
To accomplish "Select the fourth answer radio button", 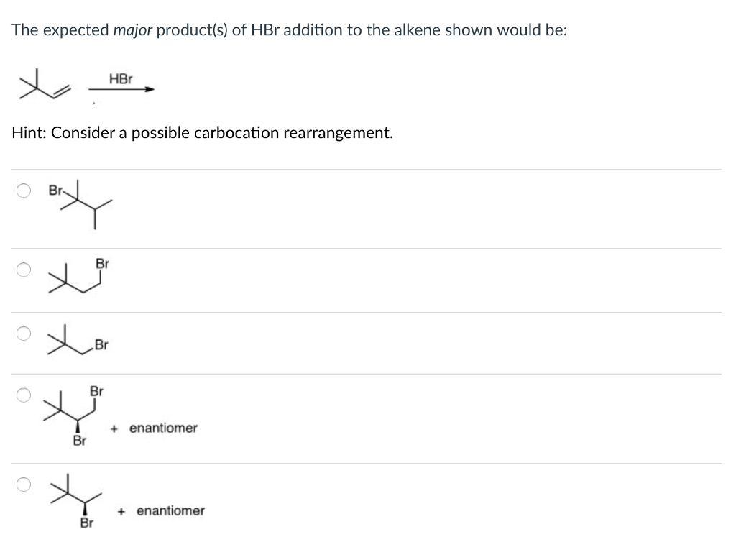I will coord(23,393).
